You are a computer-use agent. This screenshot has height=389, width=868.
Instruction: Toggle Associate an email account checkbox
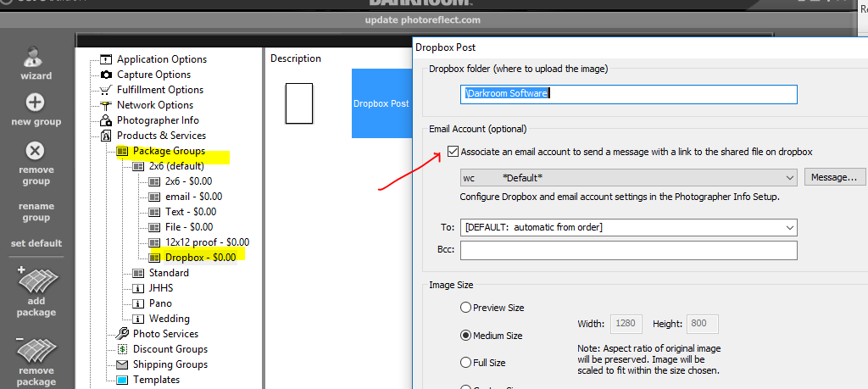pos(453,152)
